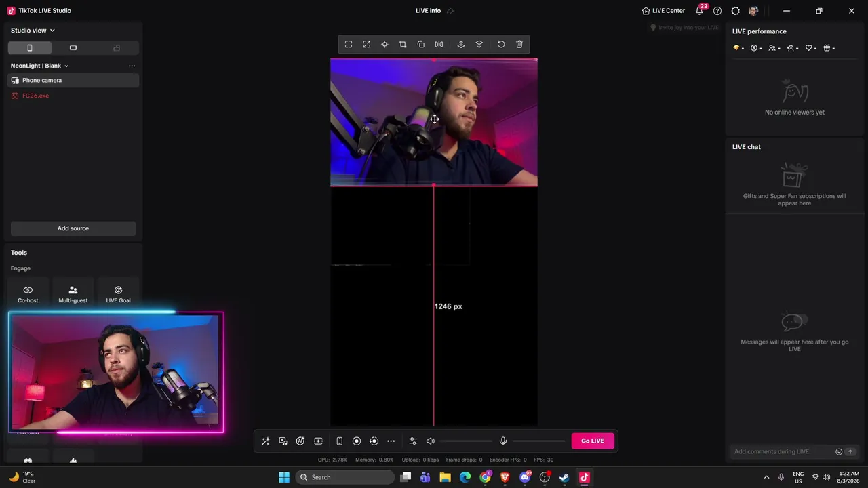
Task: Delete the selected source with trash icon
Action: pos(519,45)
